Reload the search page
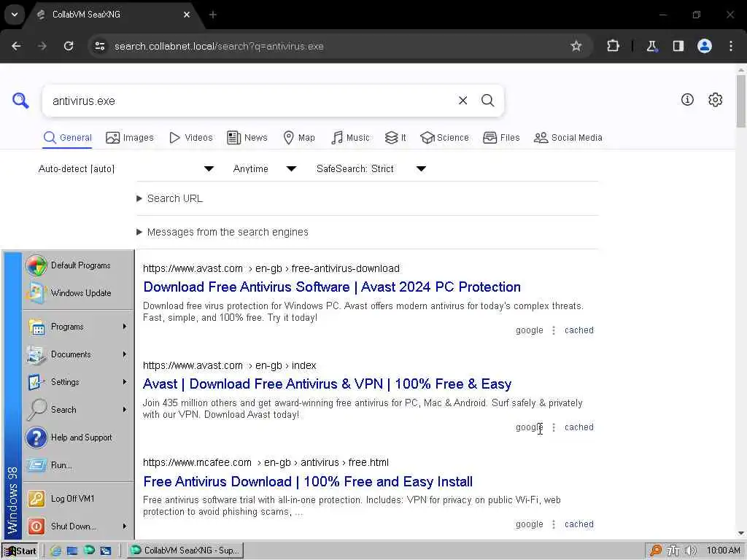The width and height of the screenshot is (747, 560). (x=69, y=46)
